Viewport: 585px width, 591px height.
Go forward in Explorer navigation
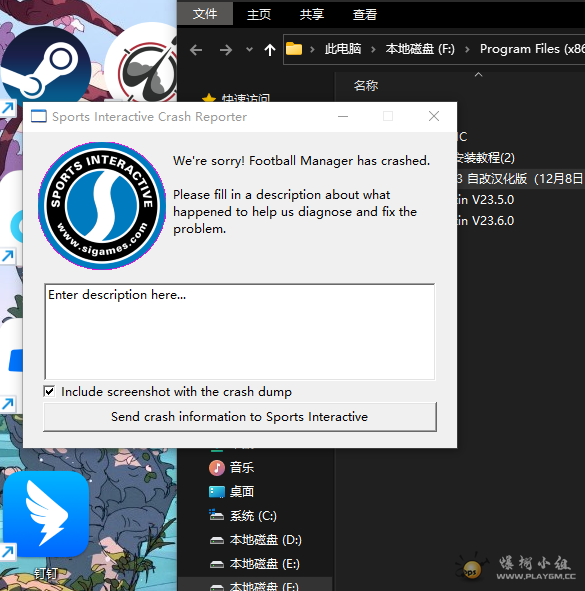226,49
